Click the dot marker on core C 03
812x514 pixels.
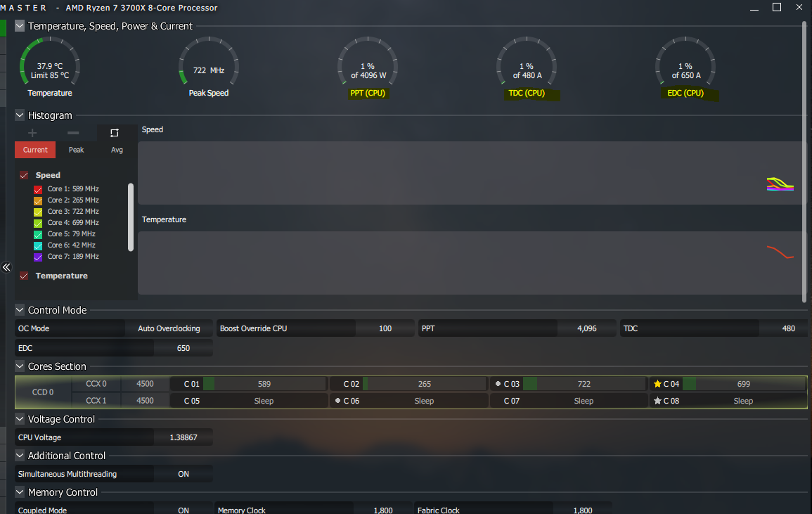(498, 384)
